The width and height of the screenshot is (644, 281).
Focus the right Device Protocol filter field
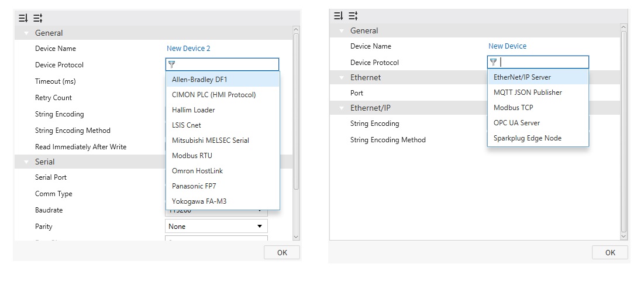tap(538, 62)
